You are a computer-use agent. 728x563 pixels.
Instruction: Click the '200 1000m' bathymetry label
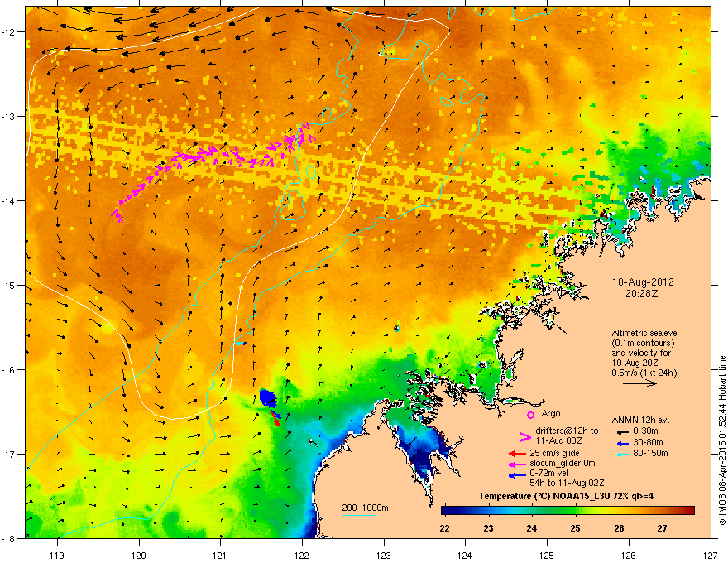(365, 508)
